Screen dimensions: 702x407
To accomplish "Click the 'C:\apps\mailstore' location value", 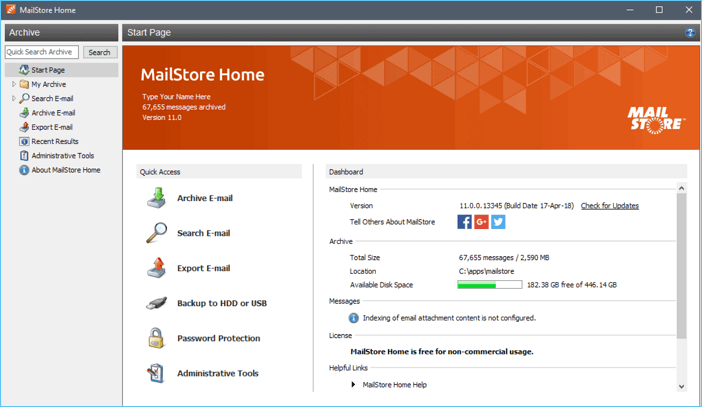I will coord(486,271).
